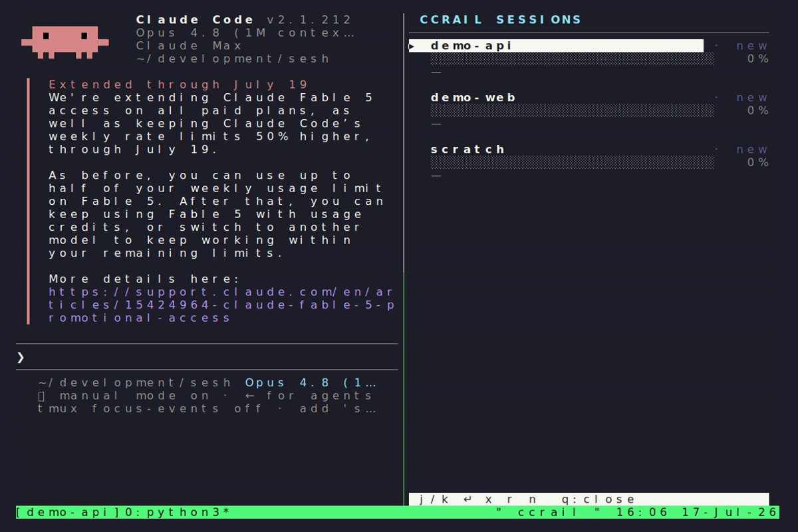The image size is (798, 532).
Task: Click the scratch progress bar
Action: [x=573, y=162]
